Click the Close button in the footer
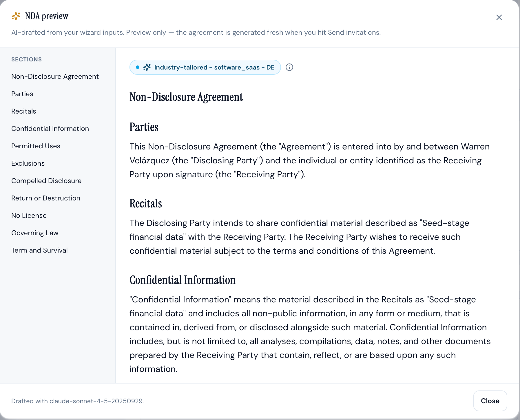Screen dimensions: 520x420 tap(490, 401)
